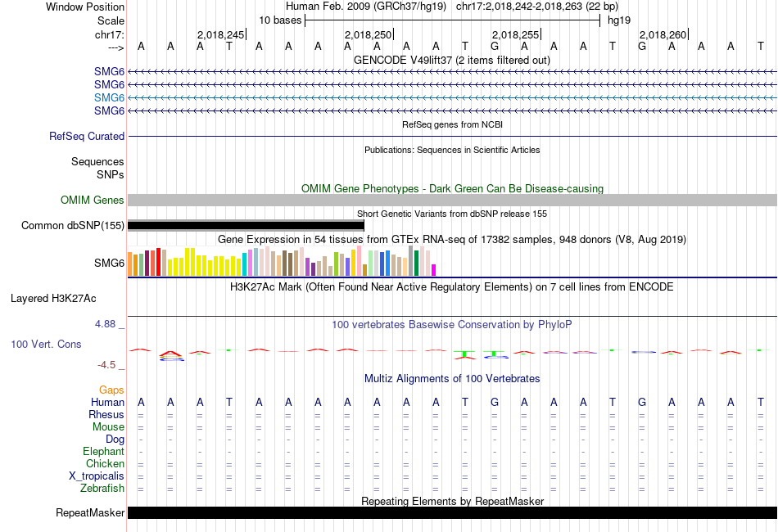Click the Zebrafish alignment row label
Viewport: 778px width, 532px height.
(x=102, y=488)
